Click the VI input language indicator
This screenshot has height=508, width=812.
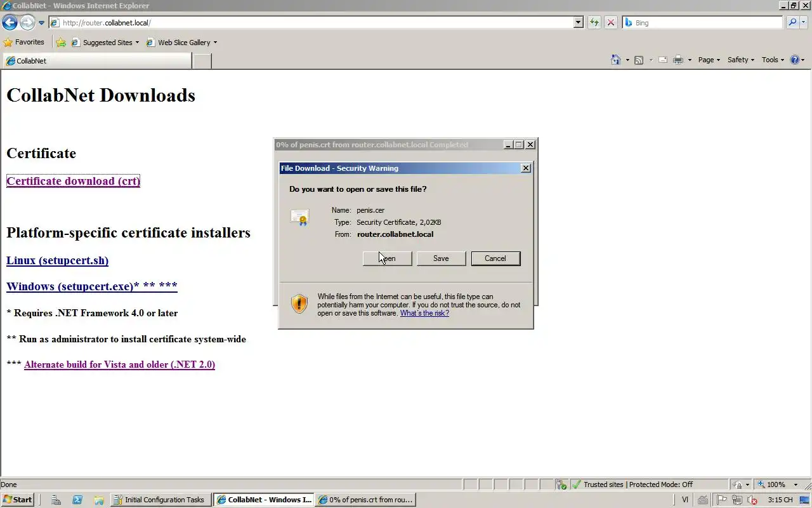coord(685,500)
